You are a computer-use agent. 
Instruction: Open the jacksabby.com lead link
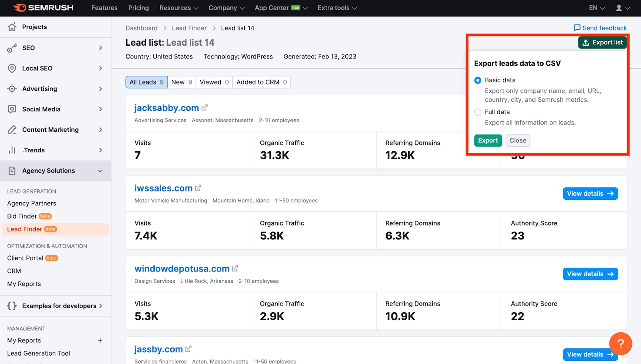click(167, 108)
